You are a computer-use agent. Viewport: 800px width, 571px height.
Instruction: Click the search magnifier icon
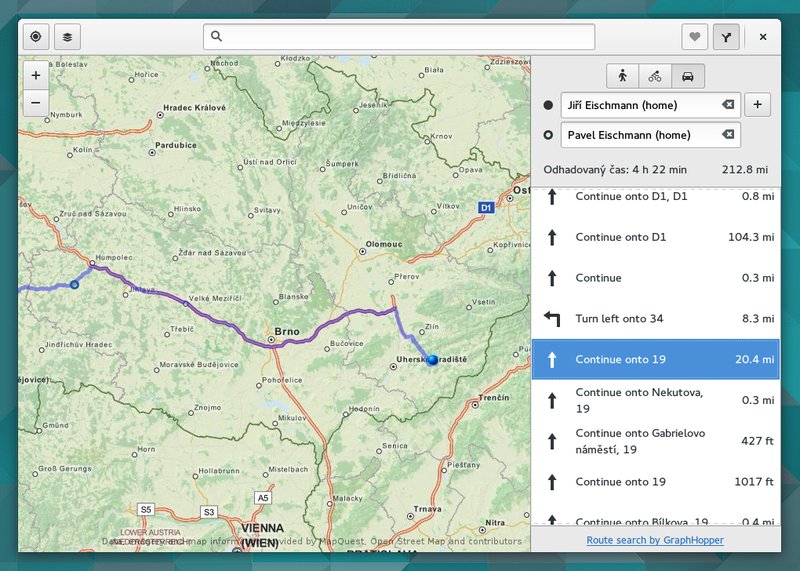[x=216, y=36]
